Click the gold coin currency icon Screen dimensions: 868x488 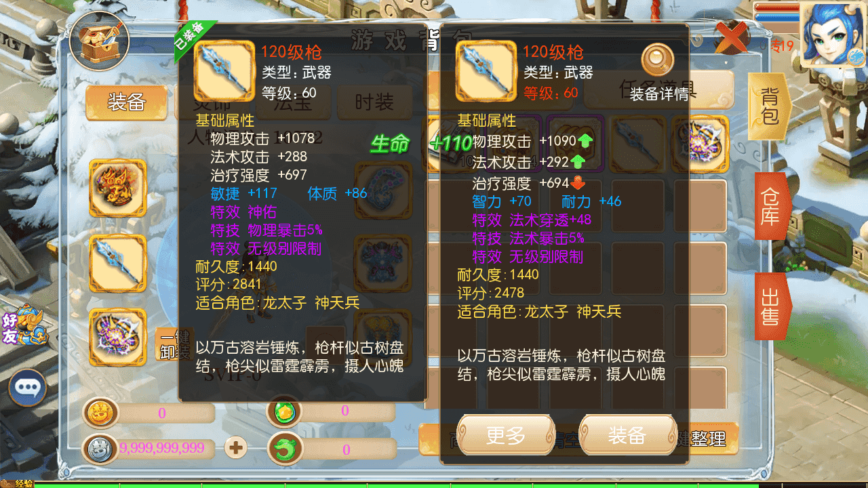[x=101, y=413]
